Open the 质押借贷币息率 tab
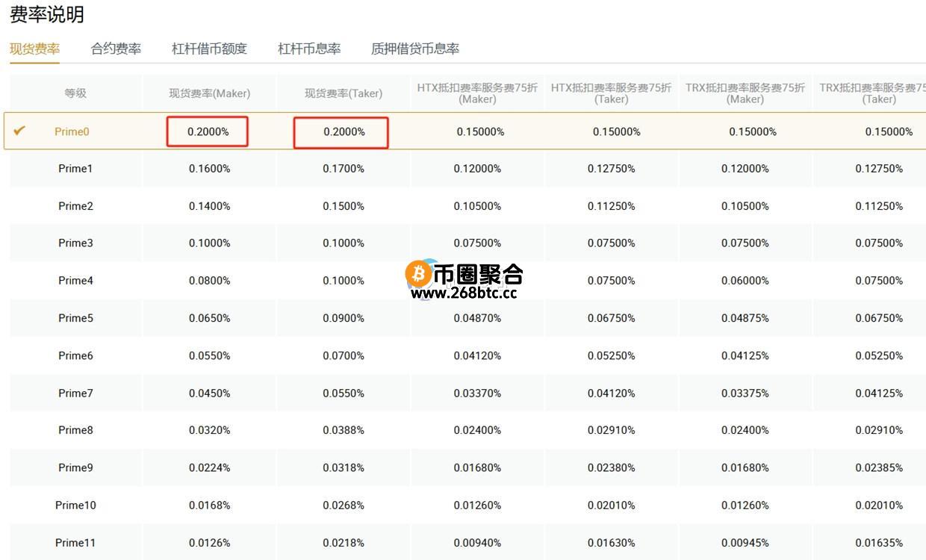The height and width of the screenshot is (560, 926). (x=415, y=49)
